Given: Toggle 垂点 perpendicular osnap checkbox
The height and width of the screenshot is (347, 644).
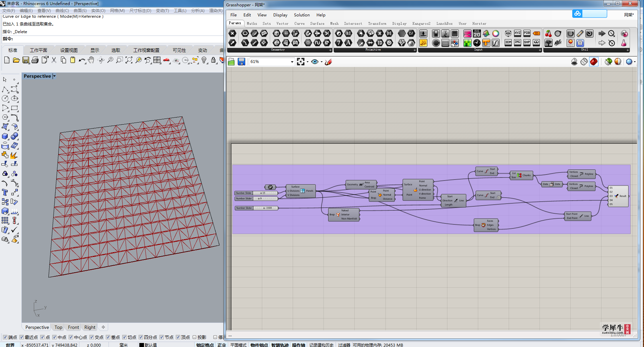Looking at the screenshot, I should 108,337.
